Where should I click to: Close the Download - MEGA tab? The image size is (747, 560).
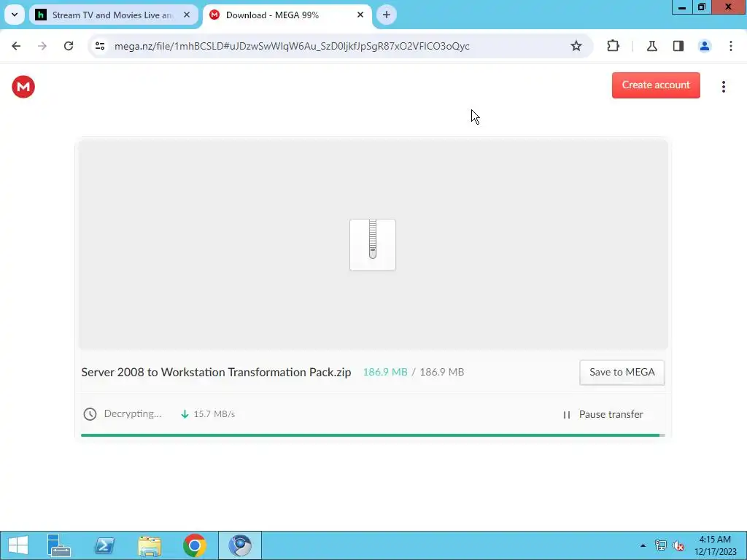pyautogui.click(x=360, y=15)
